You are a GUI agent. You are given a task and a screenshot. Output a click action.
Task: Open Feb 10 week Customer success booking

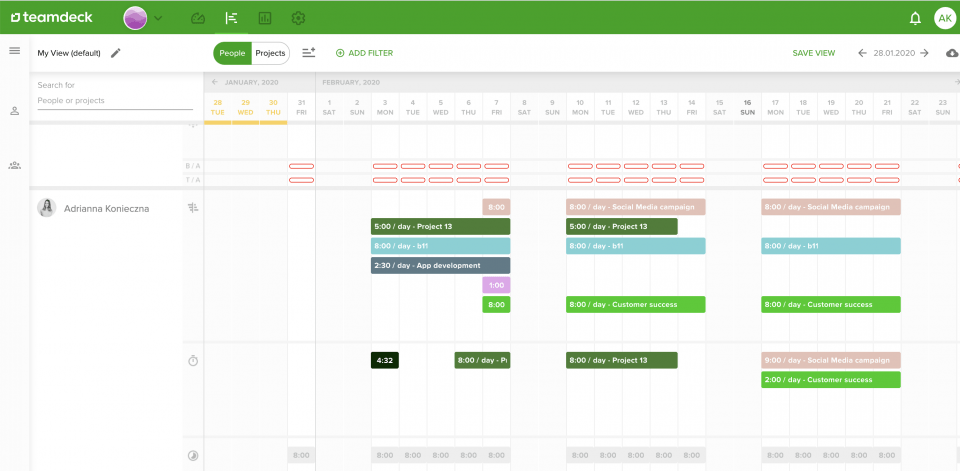pyautogui.click(x=636, y=304)
